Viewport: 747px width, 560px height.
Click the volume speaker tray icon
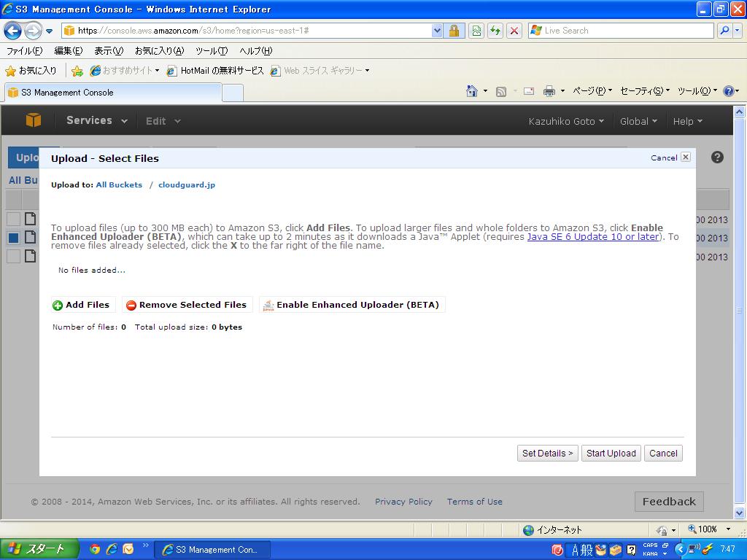pos(694,549)
